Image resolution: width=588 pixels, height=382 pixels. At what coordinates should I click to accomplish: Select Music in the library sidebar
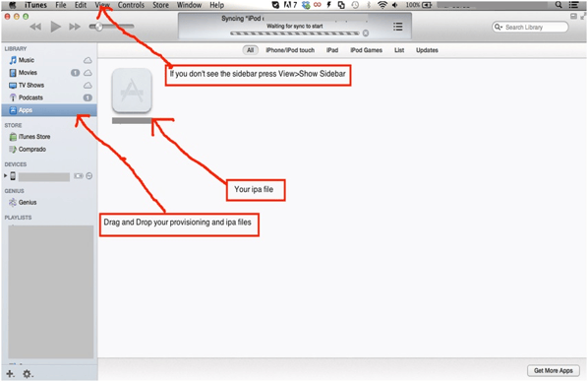(x=49, y=60)
